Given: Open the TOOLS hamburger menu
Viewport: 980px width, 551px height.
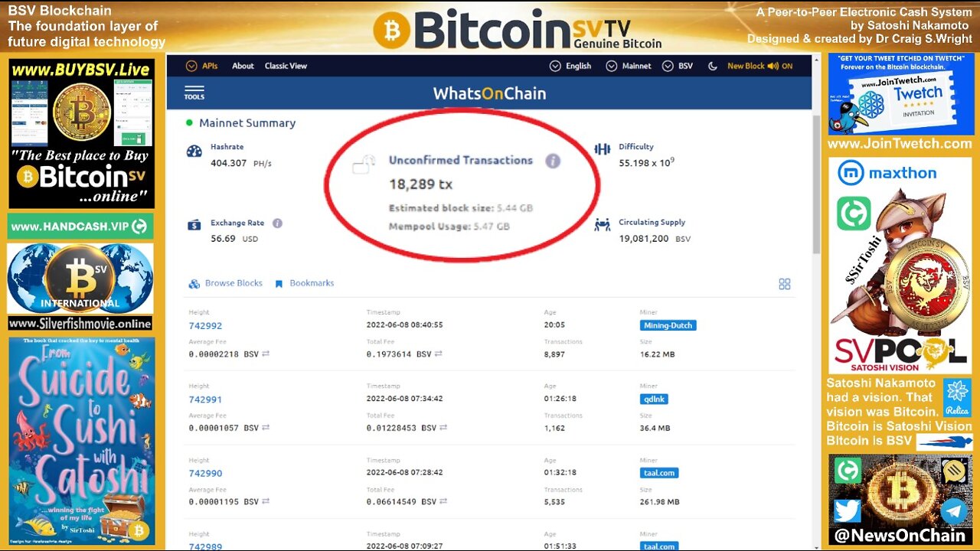Looking at the screenshot, I should point(194,93).
